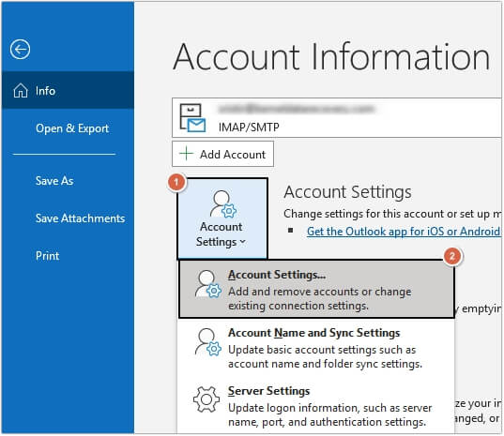Screen dimensions: 504x436
Task: Click the IMAP/SMTP account type text
Action: [249, 128]
